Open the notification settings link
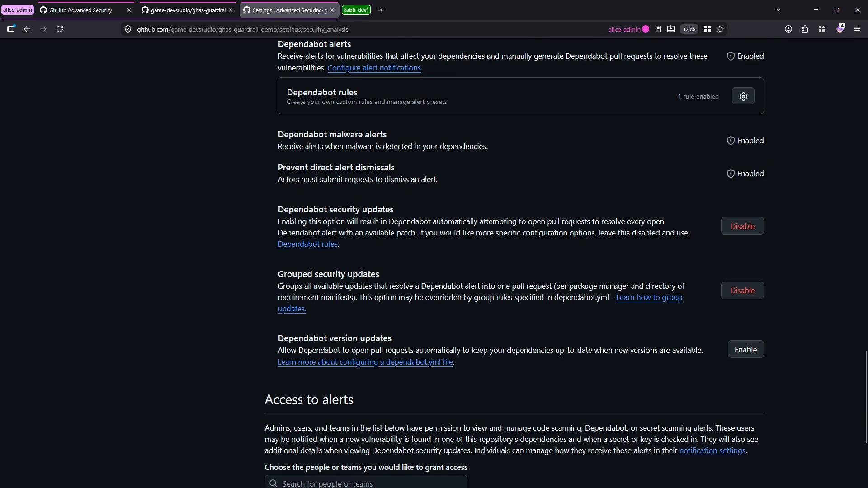Viewport: 868px width, 488px height. [712, 450]
